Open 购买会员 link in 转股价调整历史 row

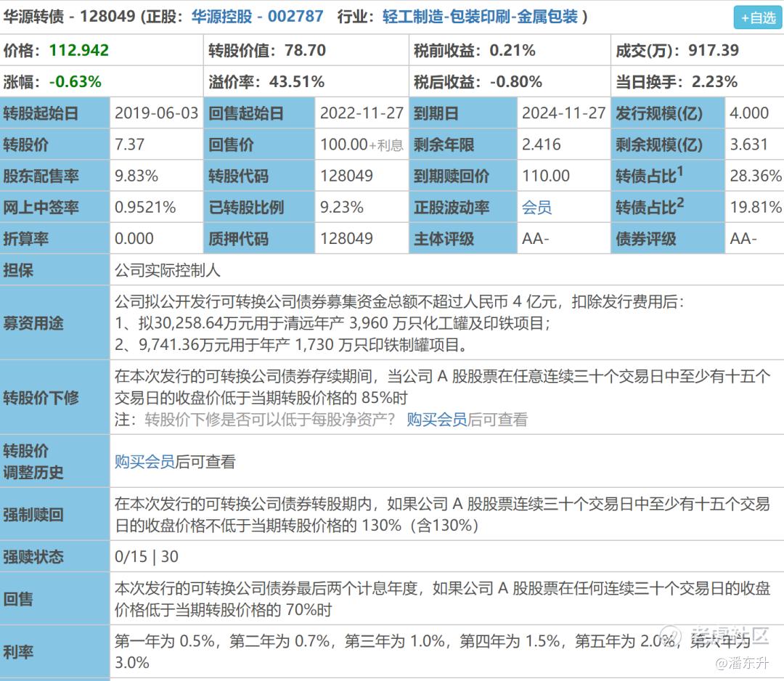pyautogui.click(x=144, y=461)
